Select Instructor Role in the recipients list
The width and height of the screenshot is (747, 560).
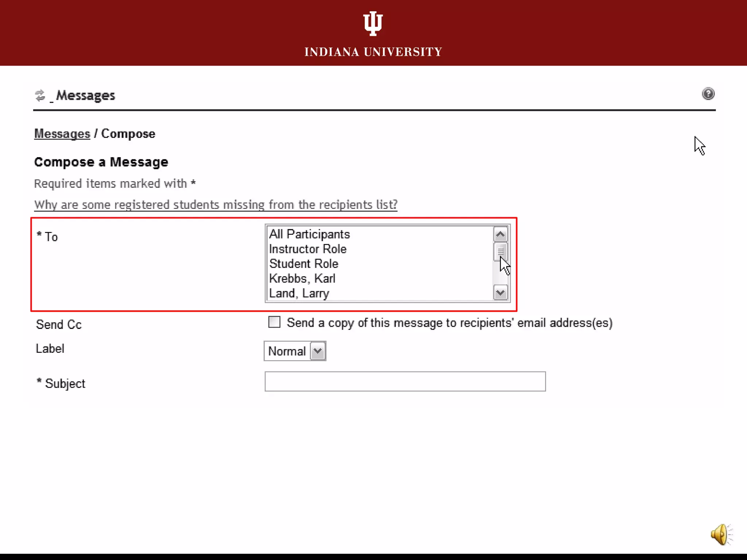(308, 249)
